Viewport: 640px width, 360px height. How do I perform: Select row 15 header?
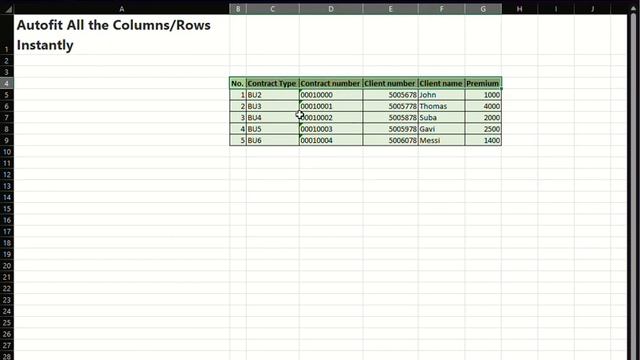[7, 209]
